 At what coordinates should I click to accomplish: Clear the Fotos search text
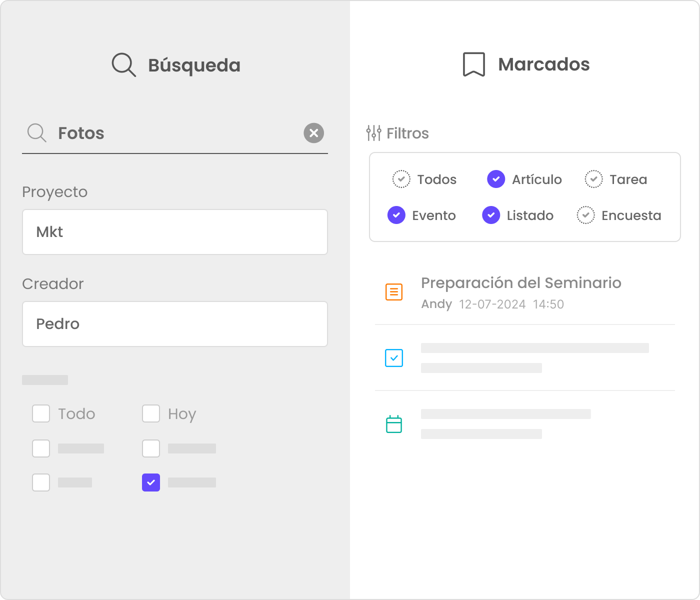[x=313, y=133]
